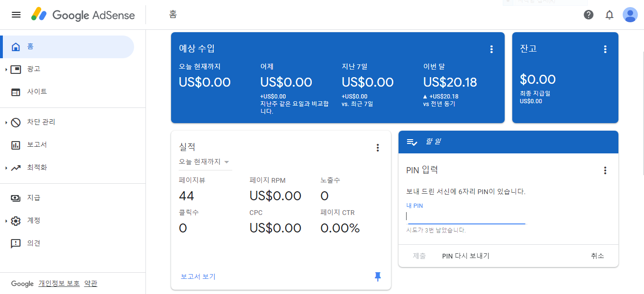Click the 잔고 $0.00 balance amount
644x294 pixels.
[x=538, y=79]
